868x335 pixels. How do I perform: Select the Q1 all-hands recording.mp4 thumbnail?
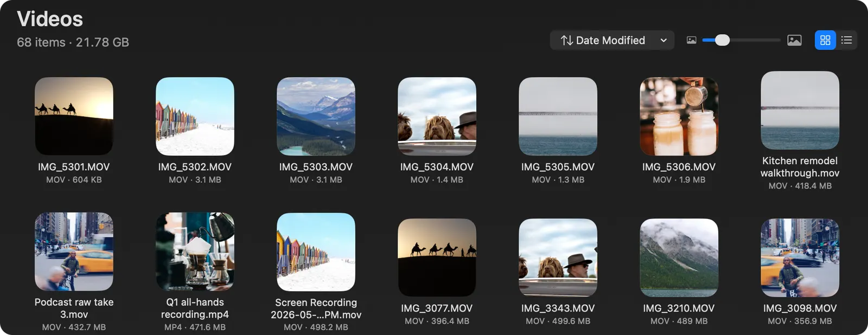click(195, 252)
